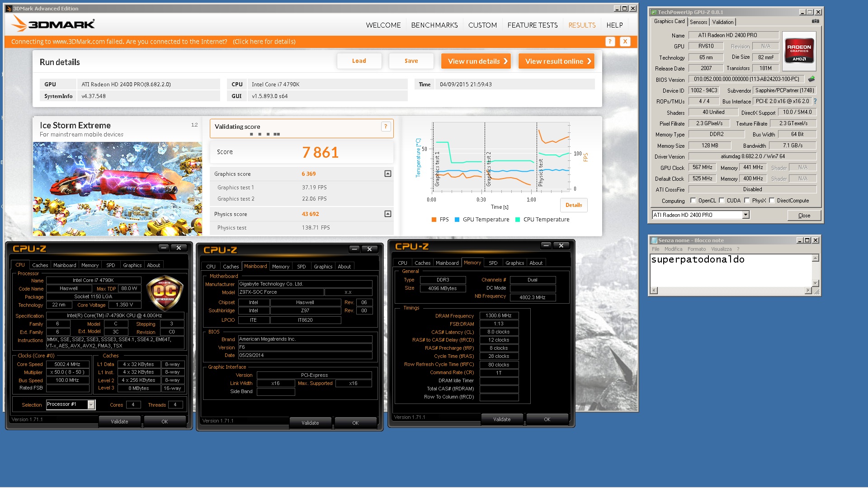Click the Ice Storm Extreme thumbnail image
Viewport: 868px width, 488px height.
(117, 189)
